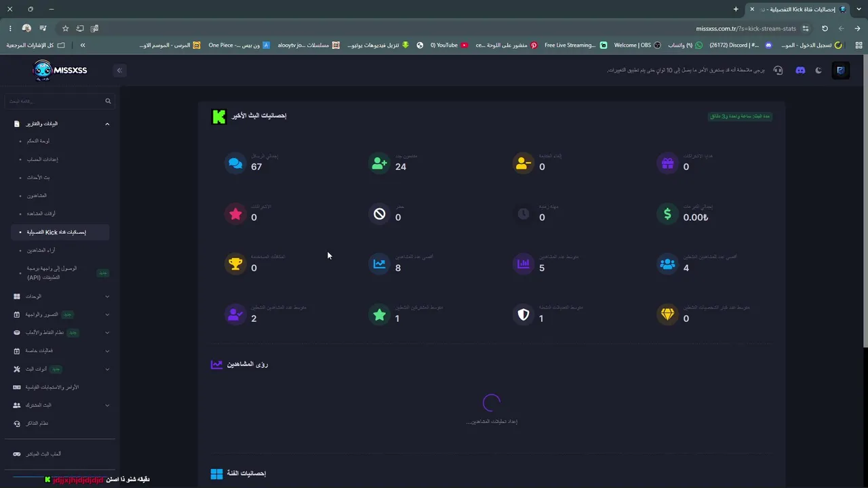Click the pink star subscriptions icon
The height and width of the screenshot is (488, 868).
point(235,214)
